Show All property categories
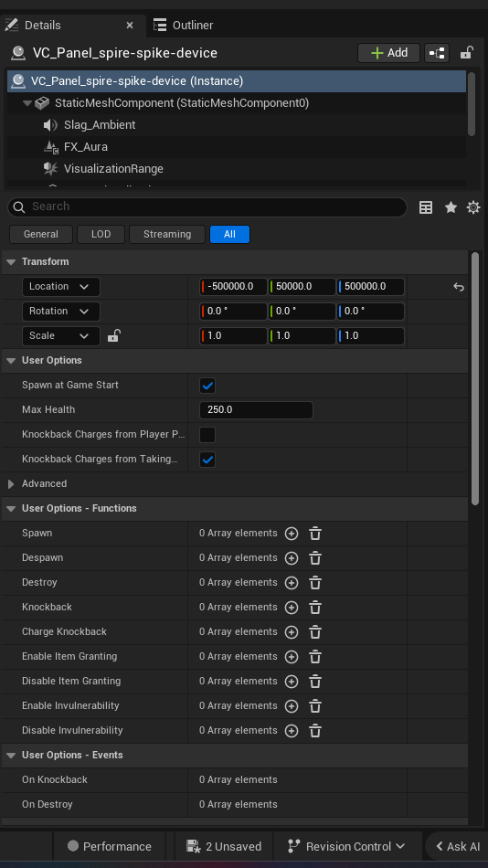This screenshot has height=868, width=488. (230, 234)
